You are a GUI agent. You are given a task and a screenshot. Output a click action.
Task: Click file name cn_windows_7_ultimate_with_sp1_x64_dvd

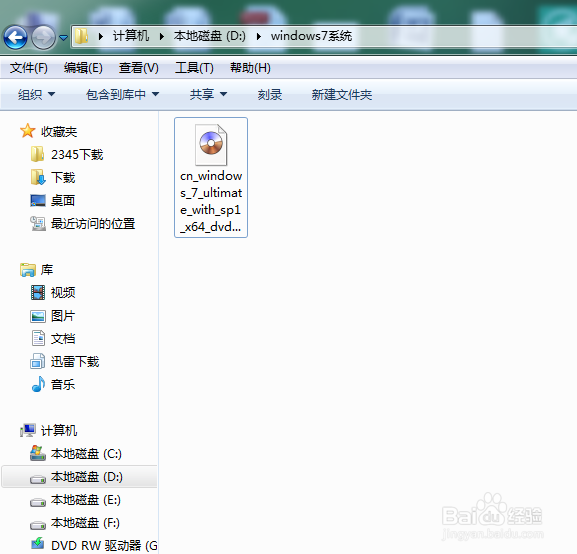211,201
